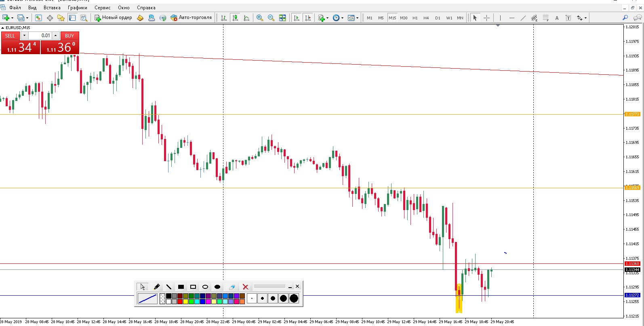This screenshot has height=326, width=644.
Task: Select the Fibonacci Retracement tool
Action: (546, 18)
